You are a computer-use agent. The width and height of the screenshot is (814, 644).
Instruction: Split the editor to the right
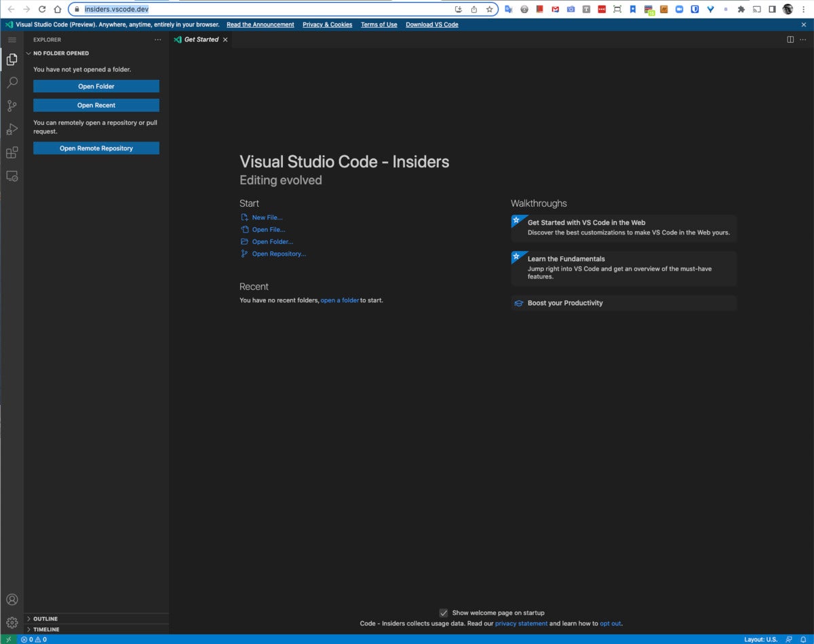pyautogui.click(x=790, y=39)
